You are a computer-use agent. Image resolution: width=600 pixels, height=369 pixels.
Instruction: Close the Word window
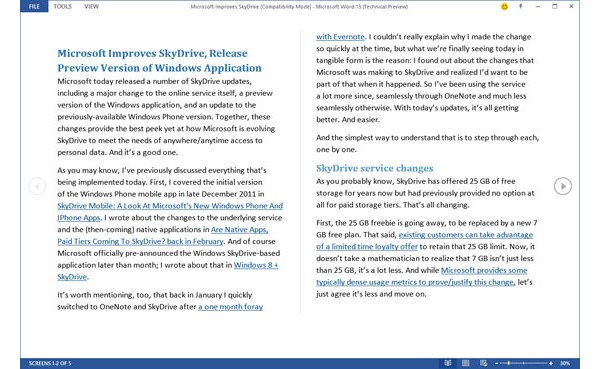pyautogui.click(x=571, y=7)
